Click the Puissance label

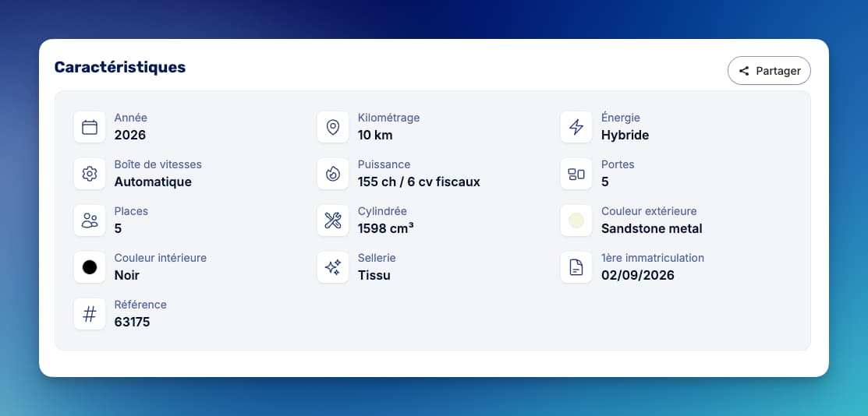(384, 164)
